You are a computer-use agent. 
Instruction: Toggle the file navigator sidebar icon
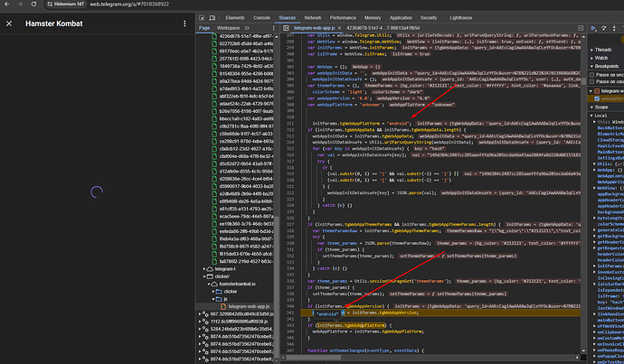(x=286, y=28)
